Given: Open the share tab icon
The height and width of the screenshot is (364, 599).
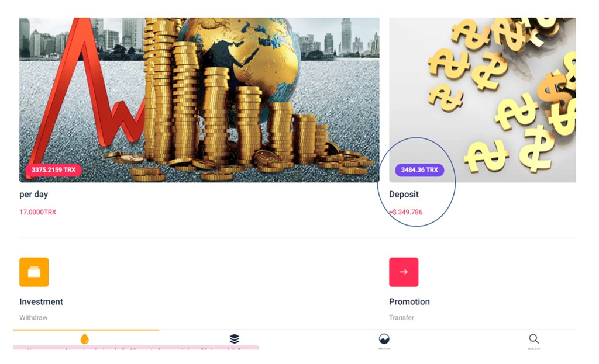Looking at the screenshot, I should point(384,338).
